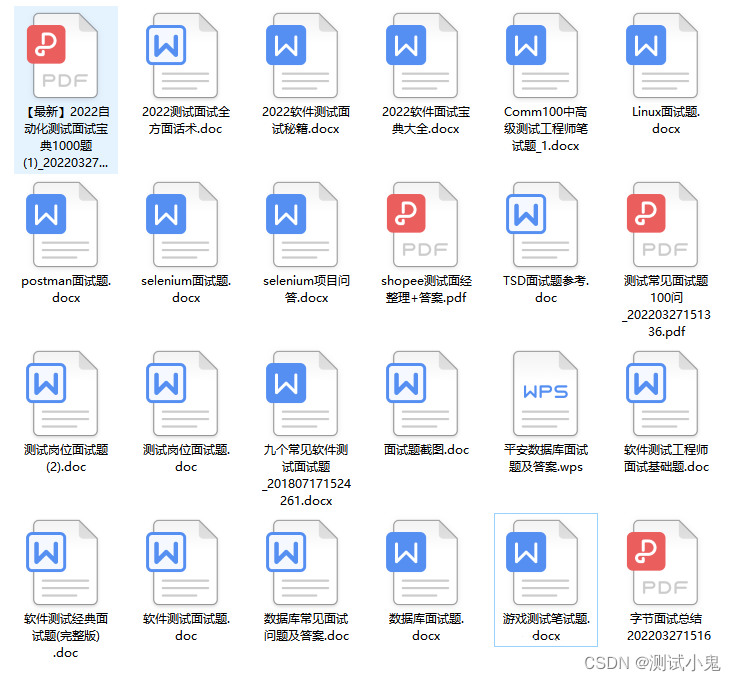Screen dimensions: 736x681
Task: Click the label Linux面试题.docx
Action: (x=666, y=120)
